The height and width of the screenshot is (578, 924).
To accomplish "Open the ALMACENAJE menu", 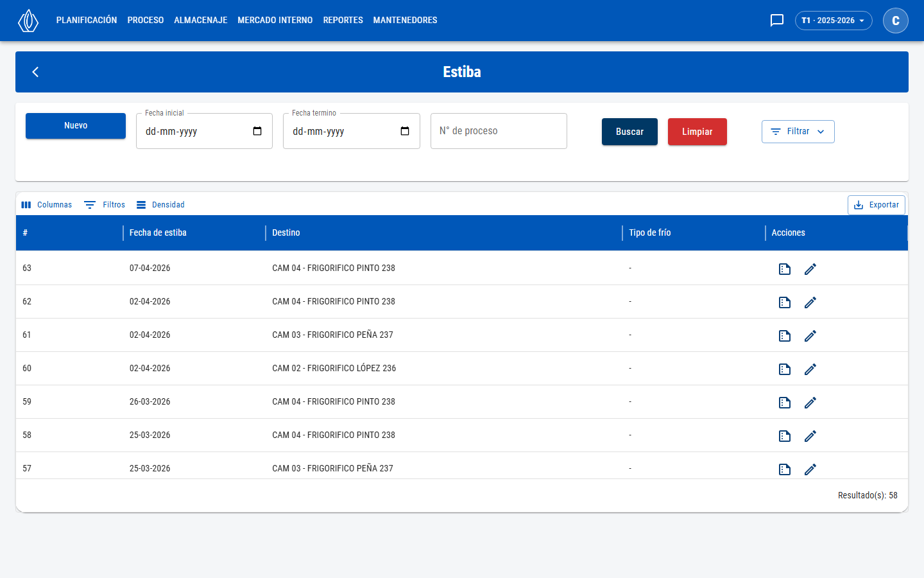I will click(x=201, y=21).
